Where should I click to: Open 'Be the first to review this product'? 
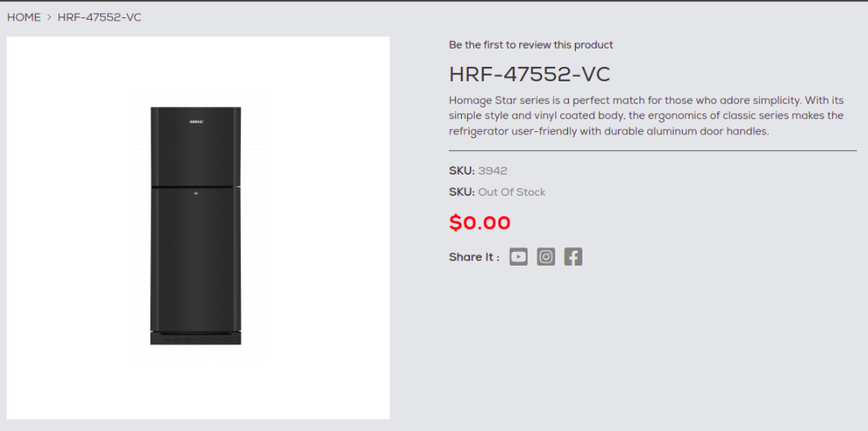(x=531, y=45)
